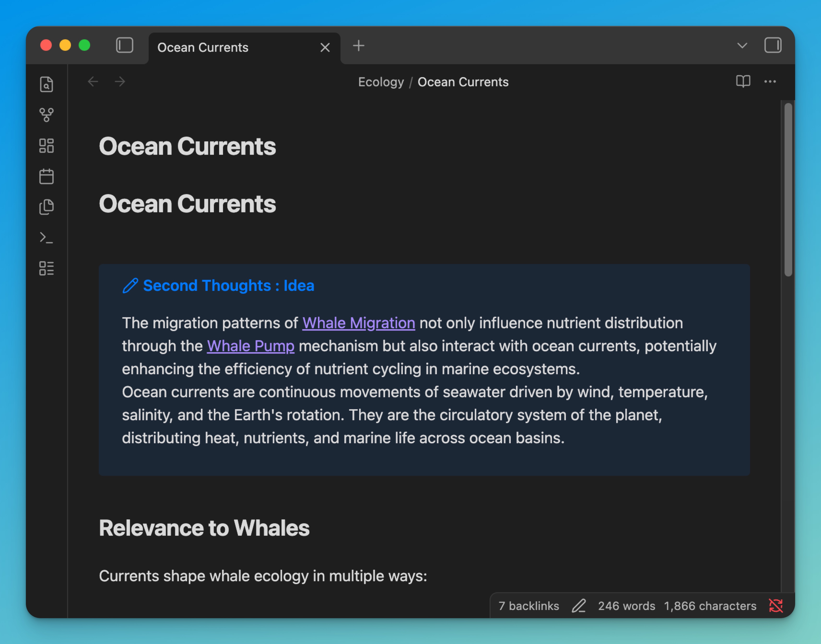Toggle the right sidebar panel

coord(772,45)
